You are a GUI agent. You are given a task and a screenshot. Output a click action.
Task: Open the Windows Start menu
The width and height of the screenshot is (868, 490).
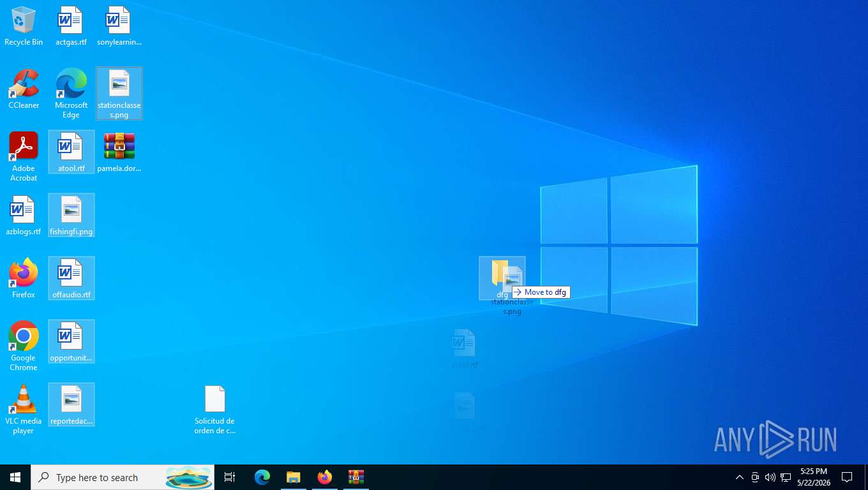[x=15, y=477]
